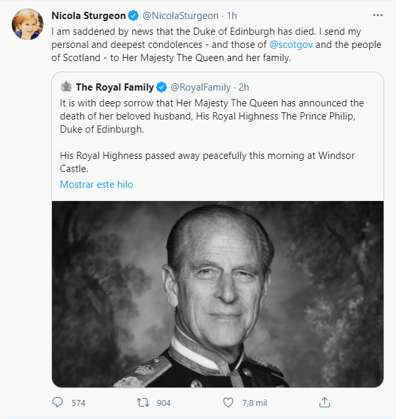The image size is (400, 419).
Task: Click the reply speech bubble icon
Action: (57, 402)
